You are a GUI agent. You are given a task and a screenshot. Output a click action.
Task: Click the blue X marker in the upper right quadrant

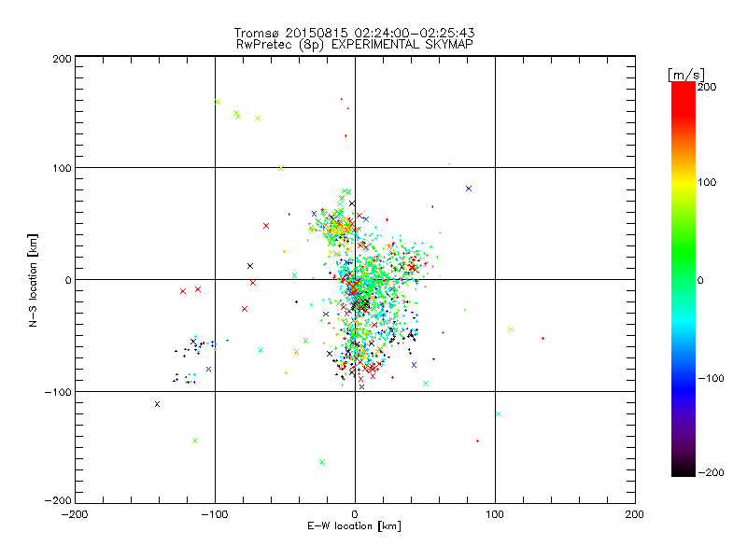(x=469, y=189)
